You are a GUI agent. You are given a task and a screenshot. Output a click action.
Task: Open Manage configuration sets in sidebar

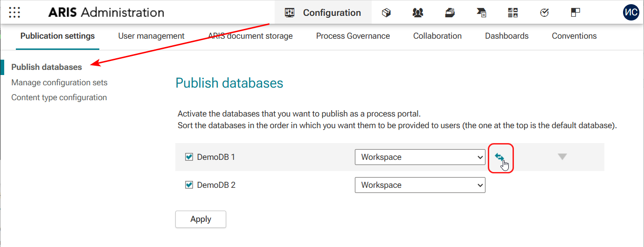[x=59, y=82]
